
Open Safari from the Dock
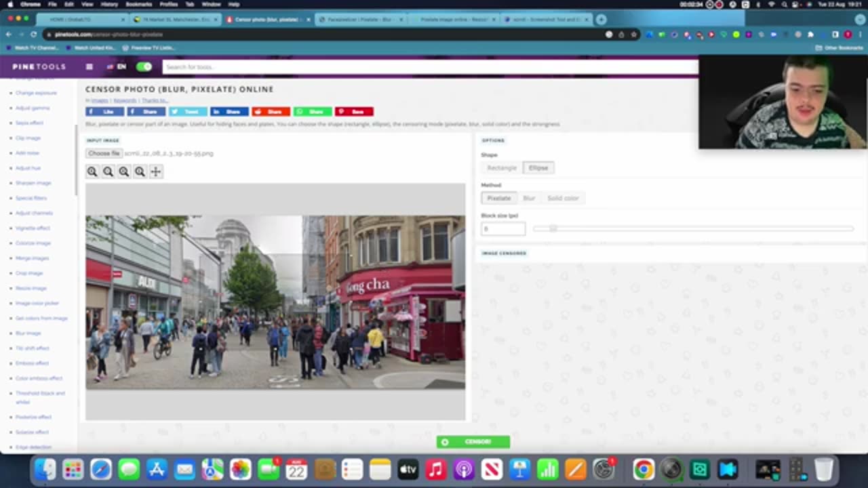pyautogui.click(x=101, y=469)
